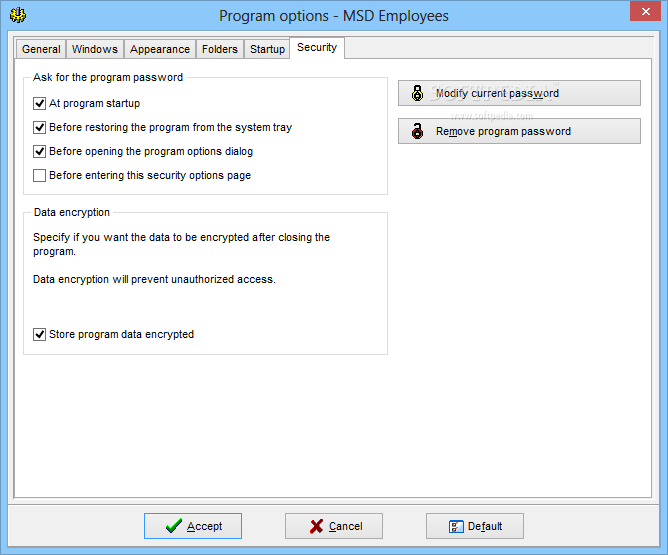Click text 'Data encryption will prevent unauthorized access.'
Viewport: 668px width, 555px height.
coord(154,279)
